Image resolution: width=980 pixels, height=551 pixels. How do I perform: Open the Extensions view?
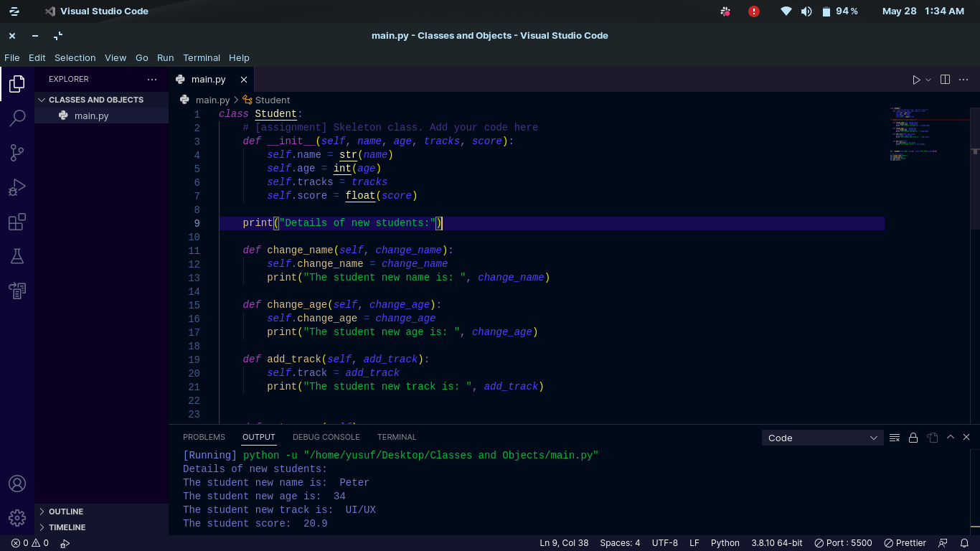tap(17, 222)
